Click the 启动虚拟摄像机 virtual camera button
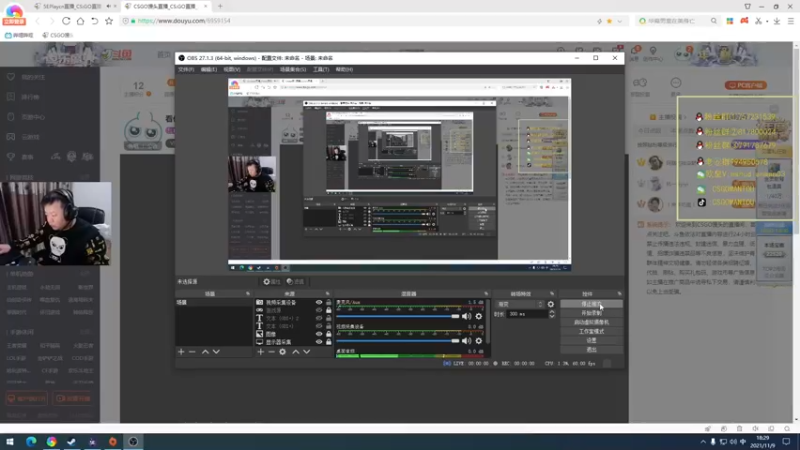This screenshot has width=800, height=450. 591,322
